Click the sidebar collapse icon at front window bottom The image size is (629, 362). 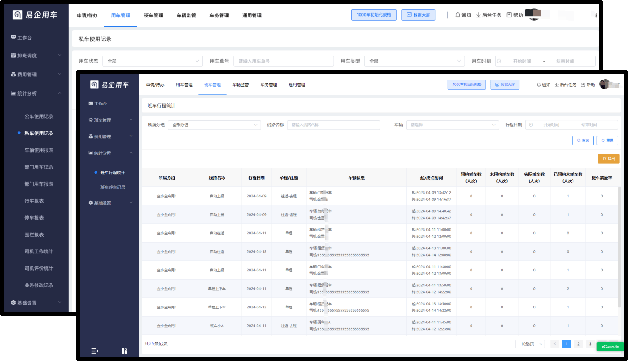point(95,351)
